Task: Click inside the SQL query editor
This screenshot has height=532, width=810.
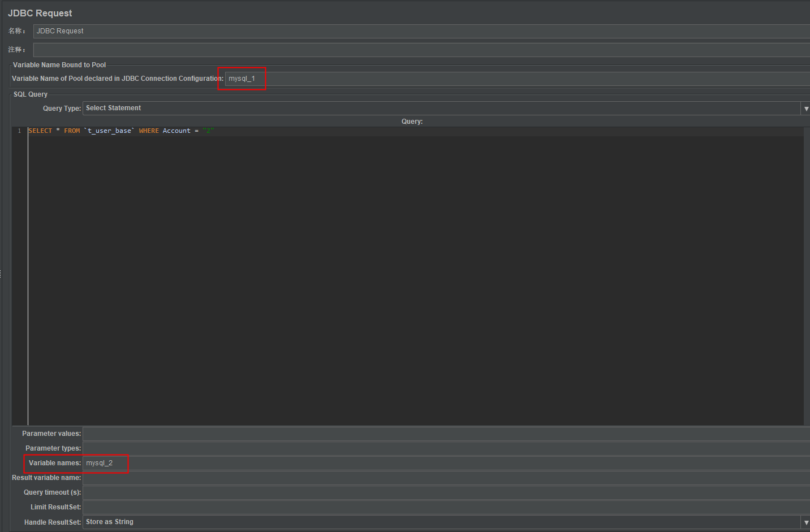Action: (x=415, y=277)
